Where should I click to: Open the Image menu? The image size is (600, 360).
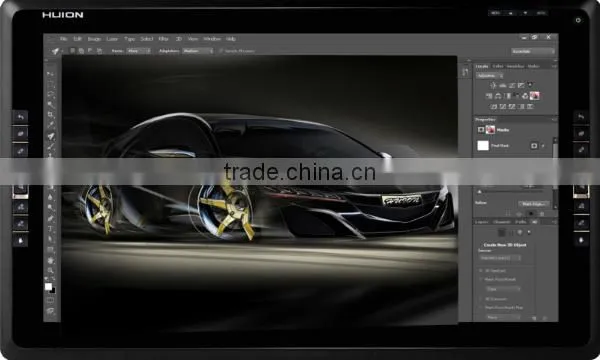click(94, 39)
